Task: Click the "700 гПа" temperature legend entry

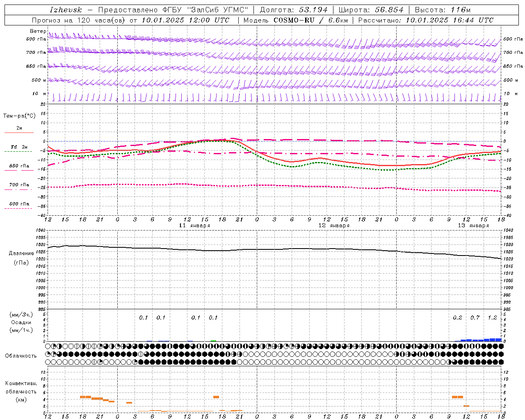Action: click(x=19, y=185)
